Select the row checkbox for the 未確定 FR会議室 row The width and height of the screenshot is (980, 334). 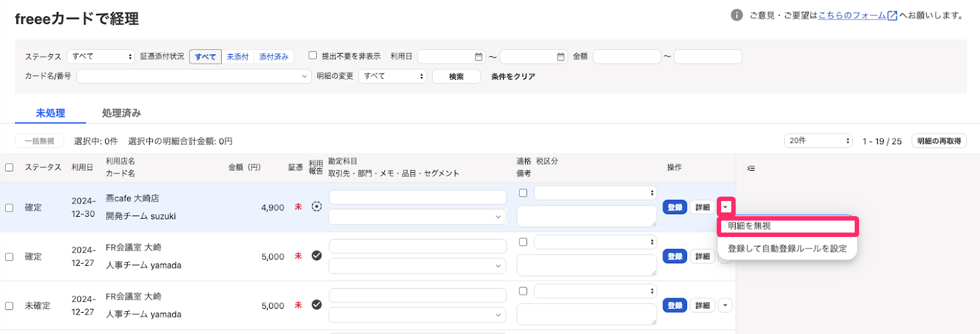pos(9,306)
